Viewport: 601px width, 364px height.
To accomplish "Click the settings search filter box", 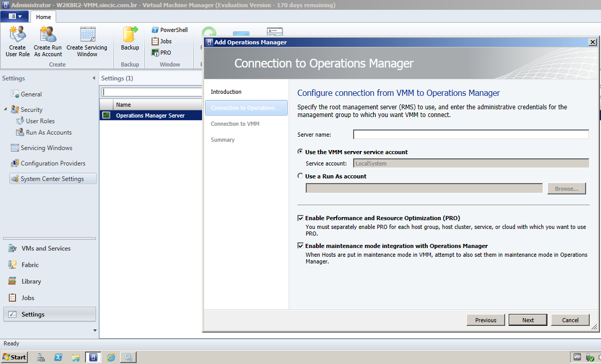I will 152,92.
